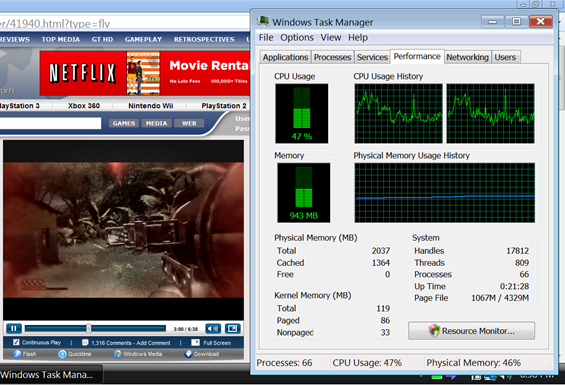The image size is (565, 385).
Task: Switch to the Networking tab
Action: pyautogui.click(x=467, y=57)
